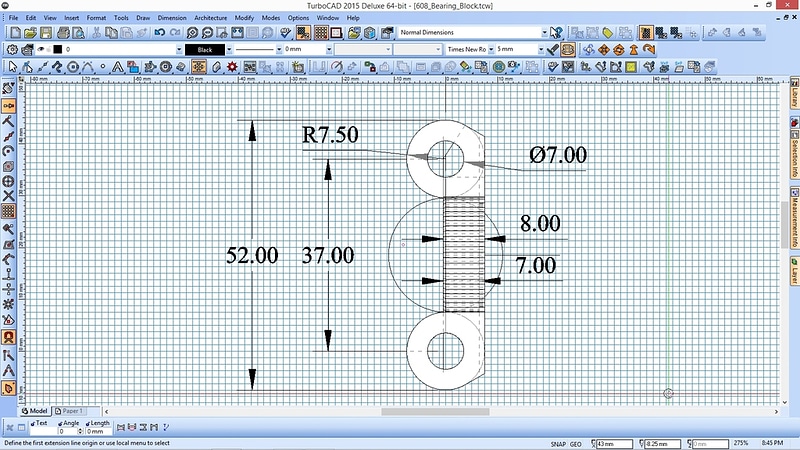The image size is (800, 450).
Task: Toggle the Text lock in inspector bar
Action: pos(33,423)
